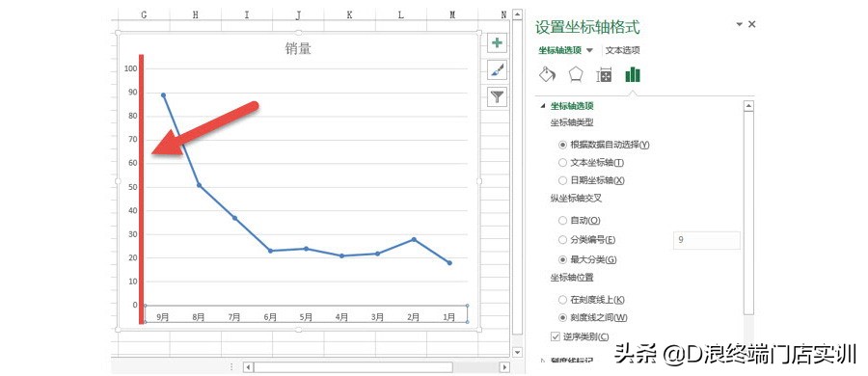Click the chart title 销量
868x376 pixels.
[x=298, y=49]
